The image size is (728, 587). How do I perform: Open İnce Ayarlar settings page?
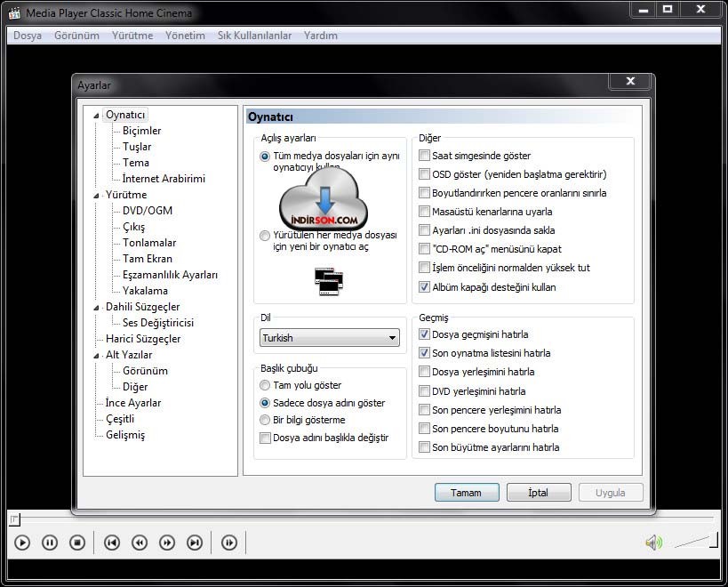click(x=133, y=403)
